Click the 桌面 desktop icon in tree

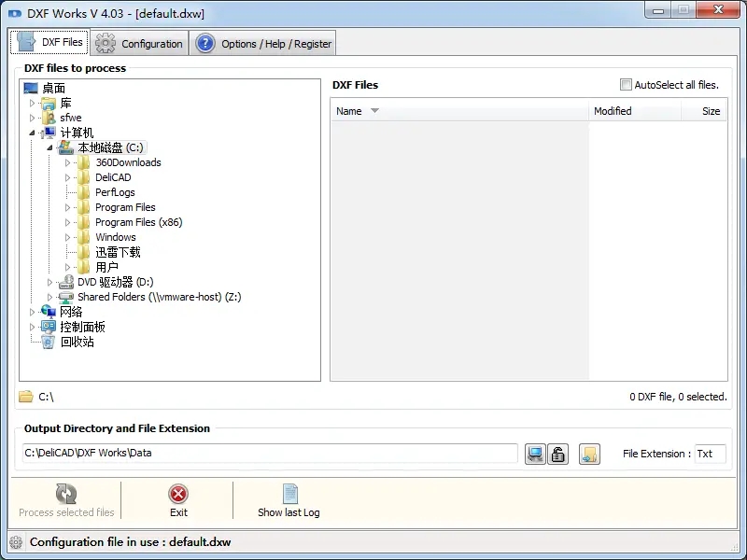(31, 88)
